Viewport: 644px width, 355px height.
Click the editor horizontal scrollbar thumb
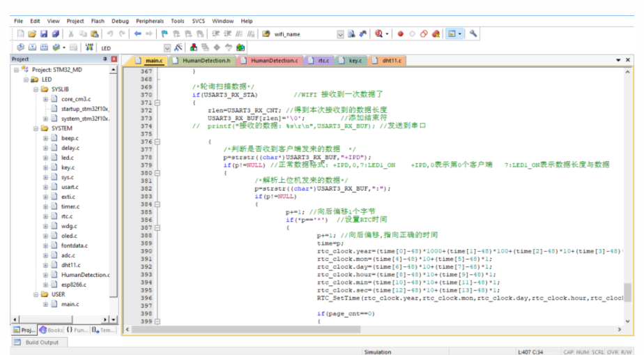pos(247,329)
